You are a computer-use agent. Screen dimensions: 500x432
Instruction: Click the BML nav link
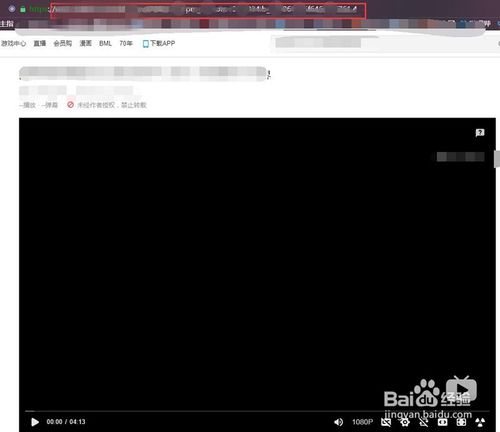105,43
